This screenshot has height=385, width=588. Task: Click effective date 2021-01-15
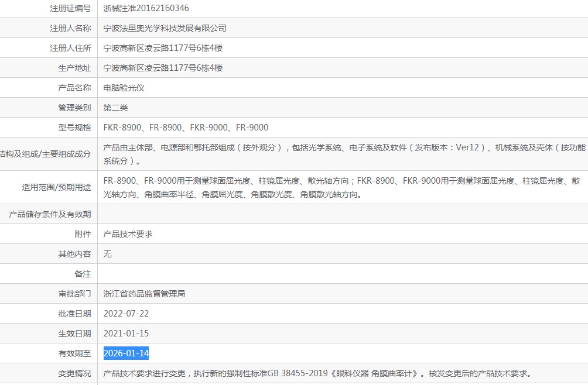click(126, 333)
